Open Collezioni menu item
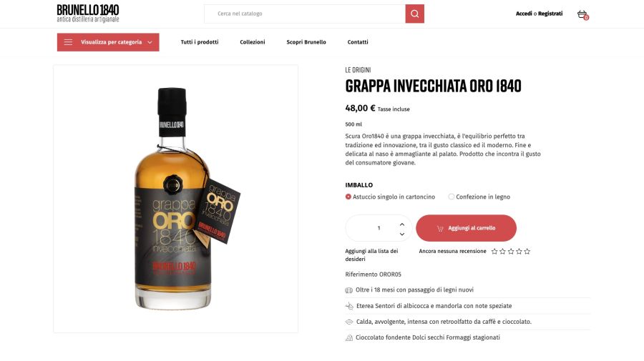 click(253, 42)
